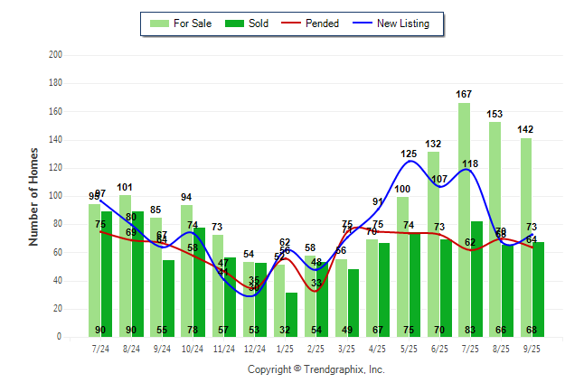Click the Number of Homes axis title

point(33,196)
